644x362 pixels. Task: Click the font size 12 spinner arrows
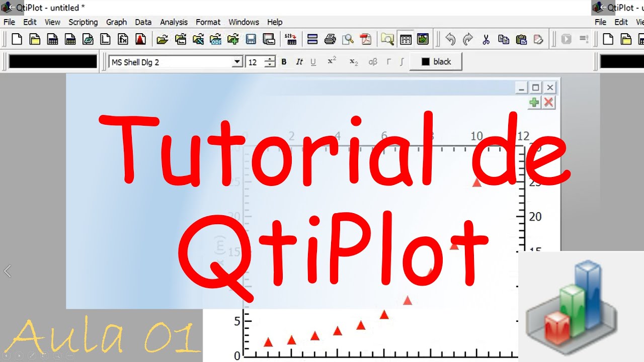click(270, 62)
